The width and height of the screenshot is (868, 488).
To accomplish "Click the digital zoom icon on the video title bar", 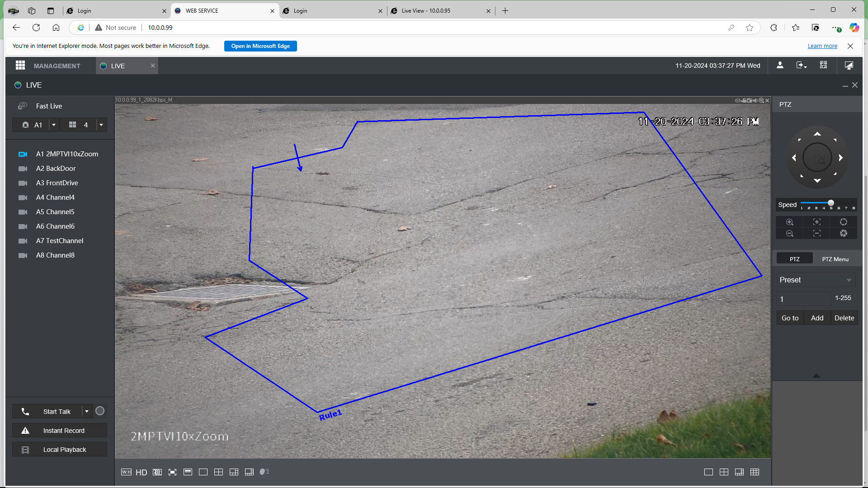I will [x=761, y=100].
